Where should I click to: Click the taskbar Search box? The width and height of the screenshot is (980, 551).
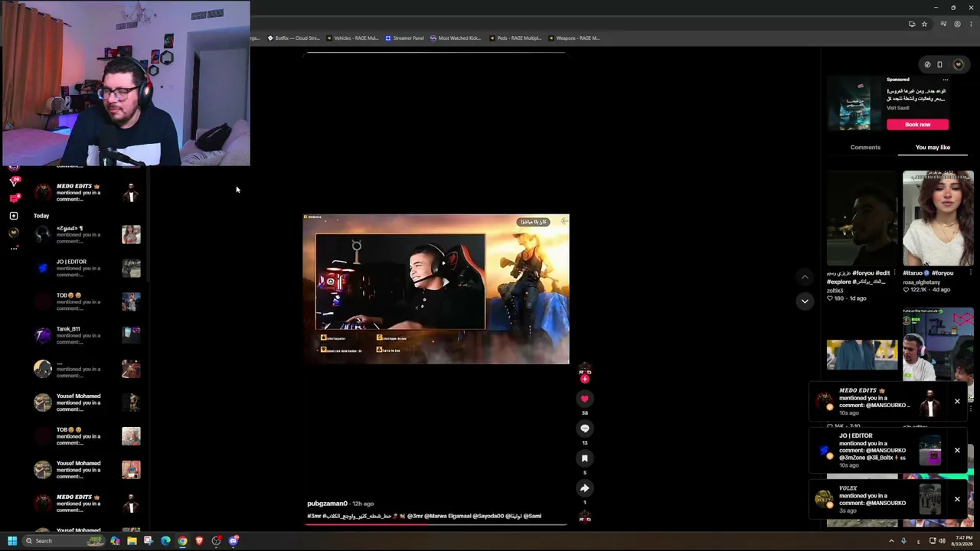pyautogui.click(x=65, y=541)
